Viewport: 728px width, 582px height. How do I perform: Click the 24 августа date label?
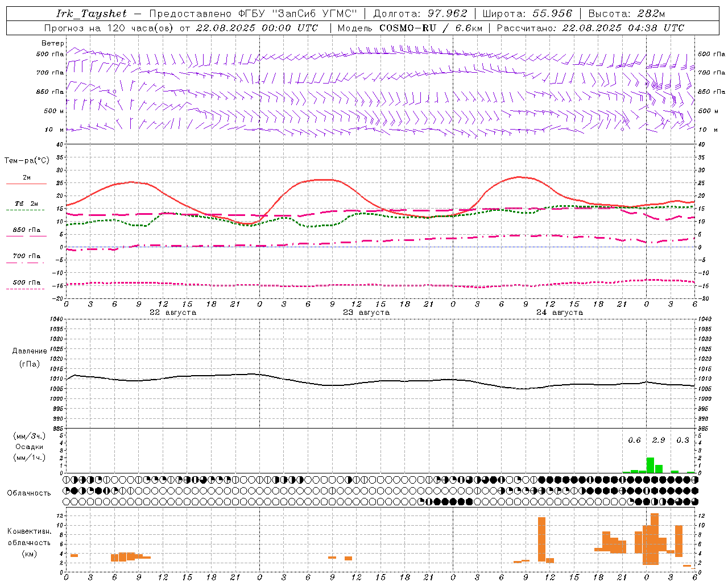560,313
